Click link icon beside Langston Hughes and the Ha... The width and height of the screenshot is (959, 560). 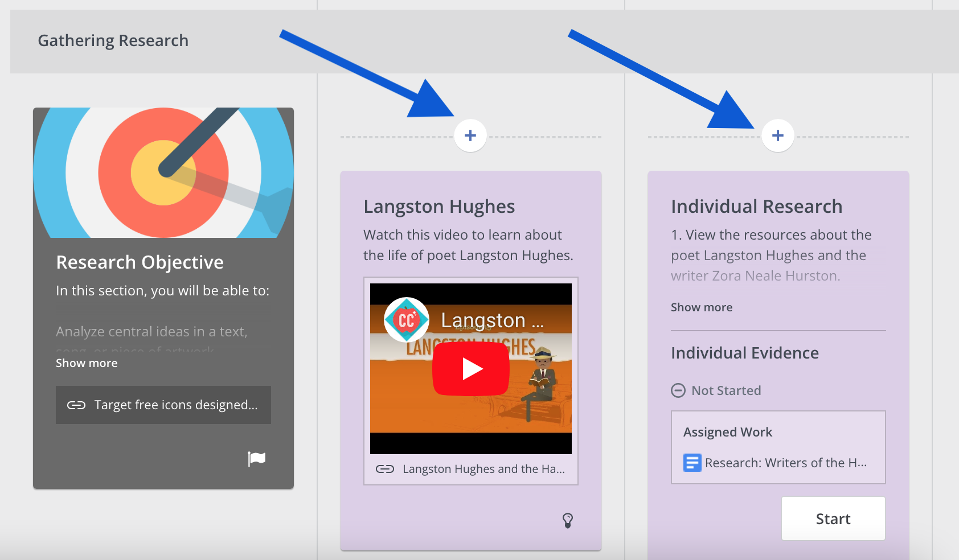pos(385,469)
